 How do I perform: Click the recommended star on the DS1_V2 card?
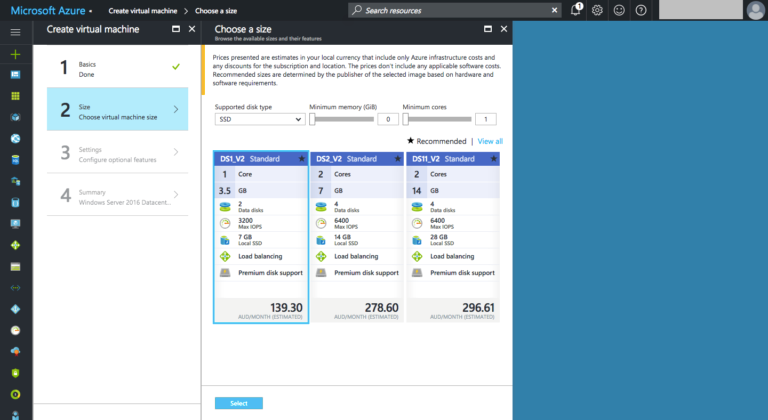[302, 159]
